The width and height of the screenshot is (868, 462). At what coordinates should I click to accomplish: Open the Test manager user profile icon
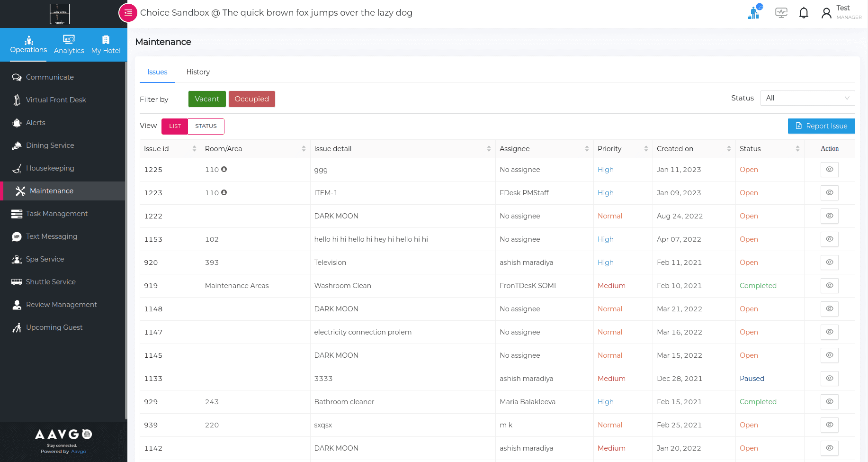[826, 13]
